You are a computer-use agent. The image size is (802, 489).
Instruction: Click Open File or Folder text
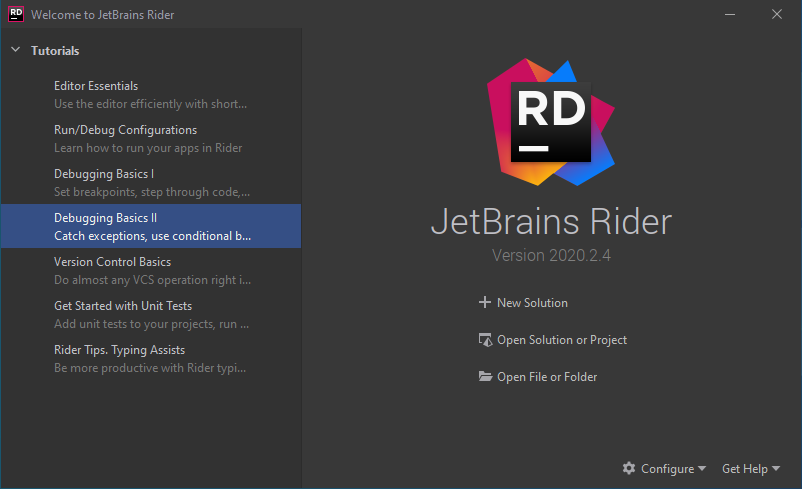point(547,377)
